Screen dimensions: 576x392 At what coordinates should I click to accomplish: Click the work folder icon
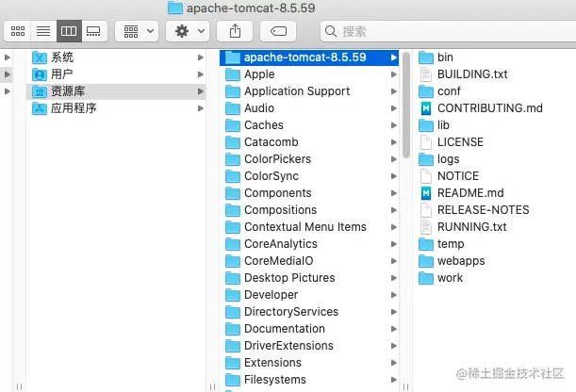click(426, 278)
